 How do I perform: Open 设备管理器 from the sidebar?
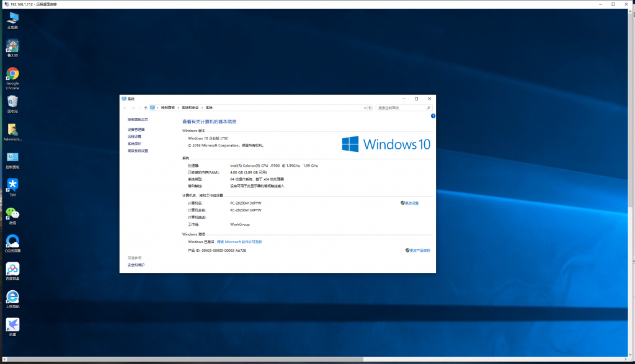tap(136, 130)
